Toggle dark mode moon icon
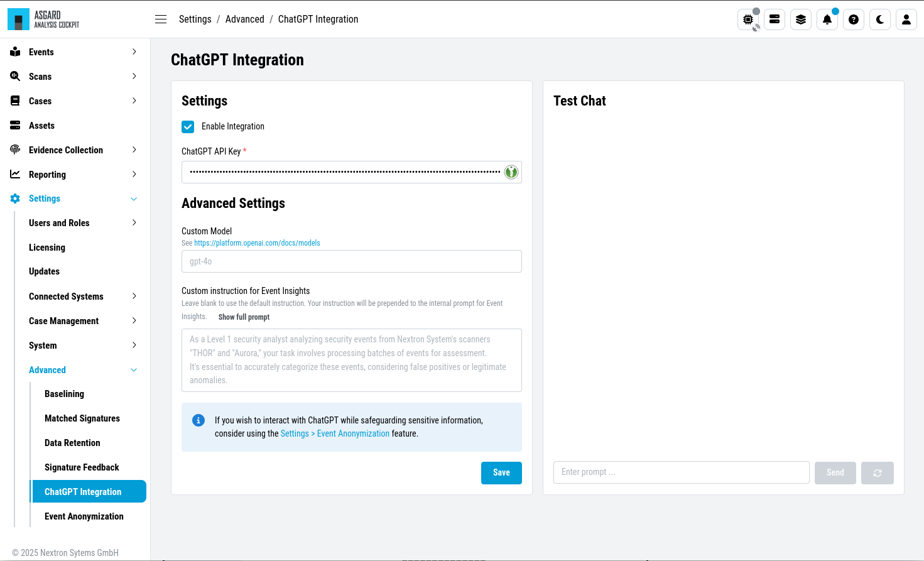This screenshot has width=924, height=561. [x=880, y=19]
